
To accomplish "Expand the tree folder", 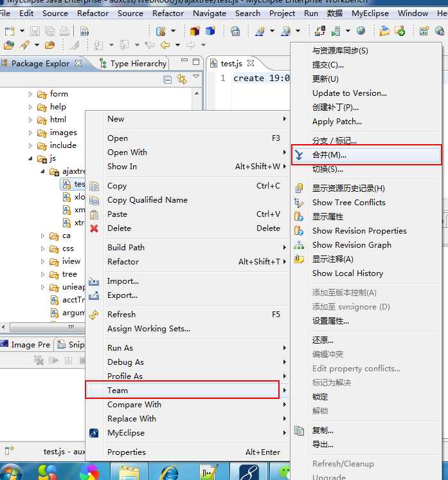I will tap(43, 274).
